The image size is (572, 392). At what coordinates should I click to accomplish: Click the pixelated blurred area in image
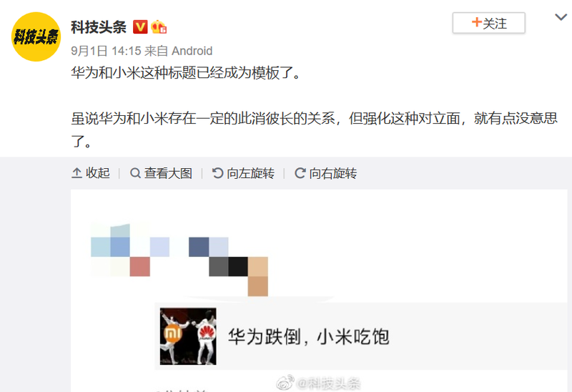tap(179, 260)
